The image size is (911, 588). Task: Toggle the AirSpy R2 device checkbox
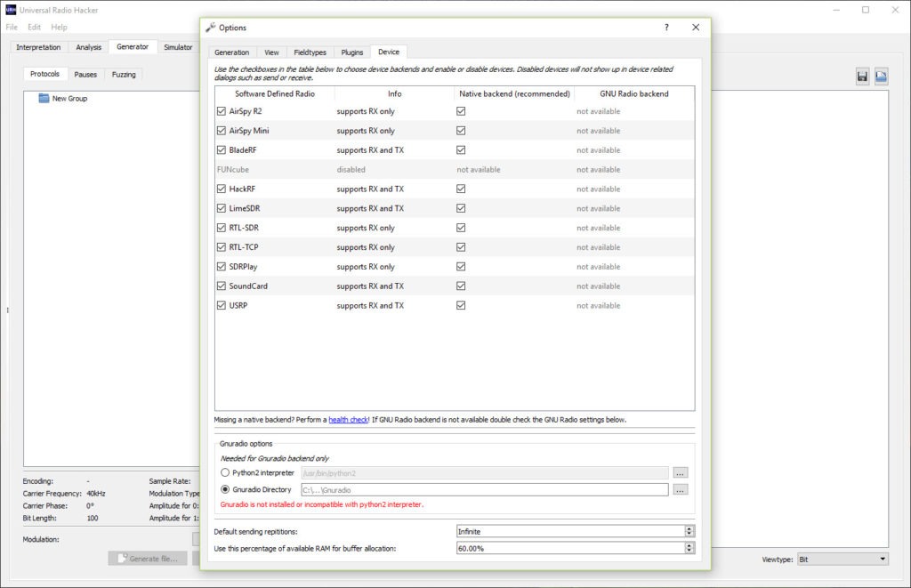[x=222, y=111]
